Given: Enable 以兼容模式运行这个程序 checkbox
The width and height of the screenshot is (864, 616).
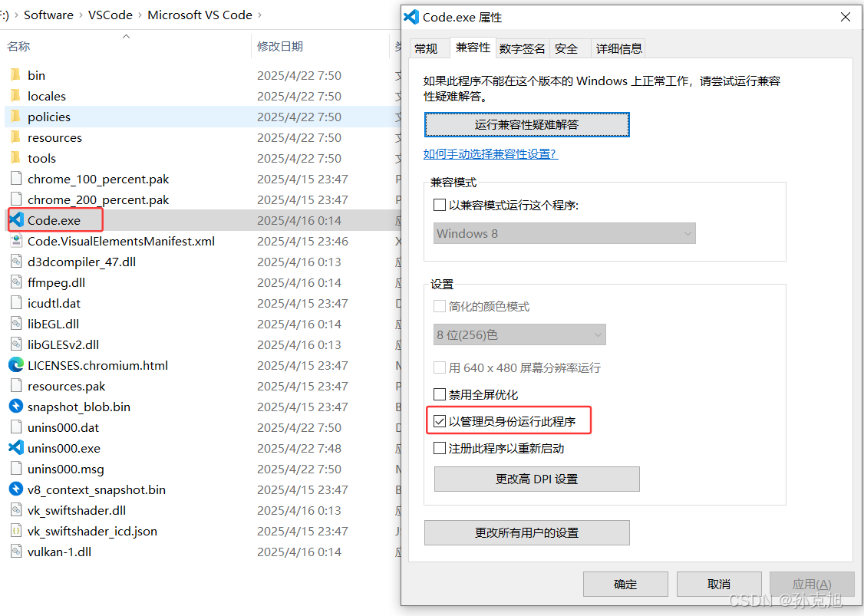Looking at the screenshot, I should click(x=440, y=205).
